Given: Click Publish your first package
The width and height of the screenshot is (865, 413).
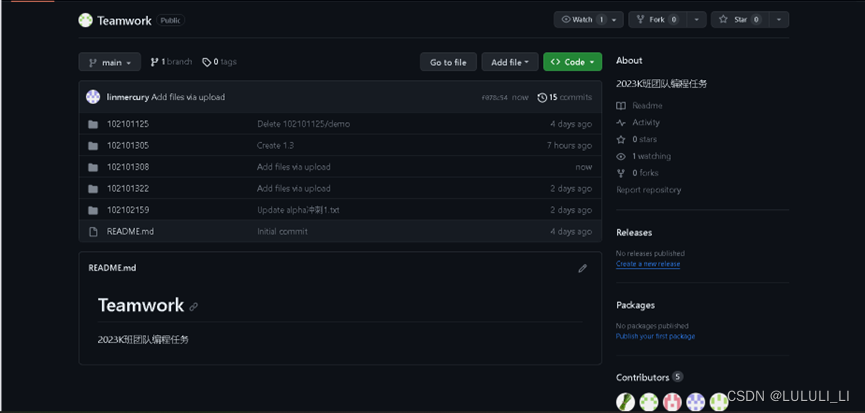Looking at the screenshot, I should click(x=655, y=336).
